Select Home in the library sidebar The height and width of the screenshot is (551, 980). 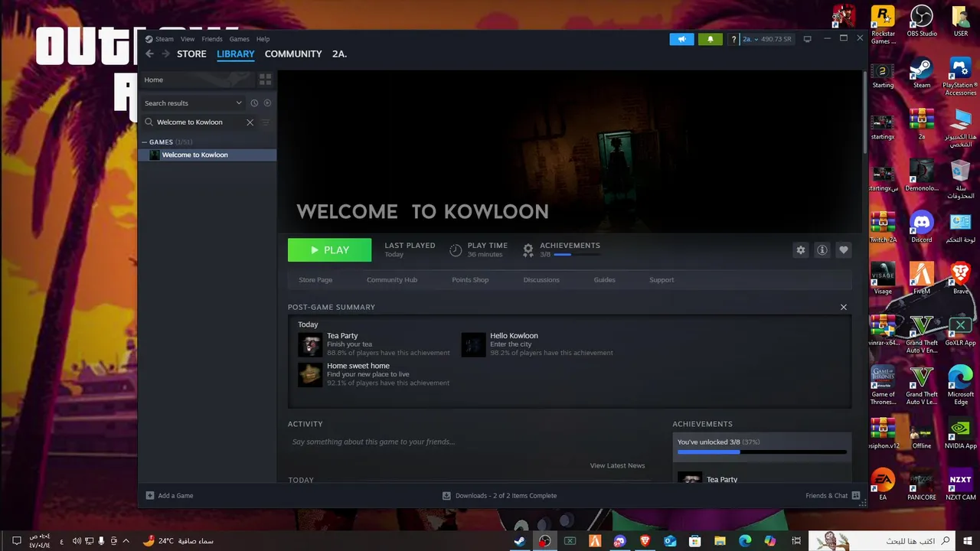pos(198,80)
